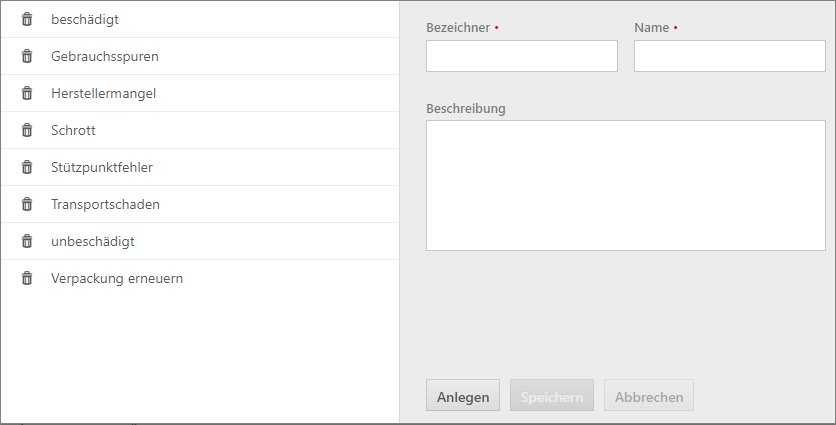This screenshot has width=836, height=425.
Task: Remove Verpackung erneuern with trash icon
Action: pos(27,278)
